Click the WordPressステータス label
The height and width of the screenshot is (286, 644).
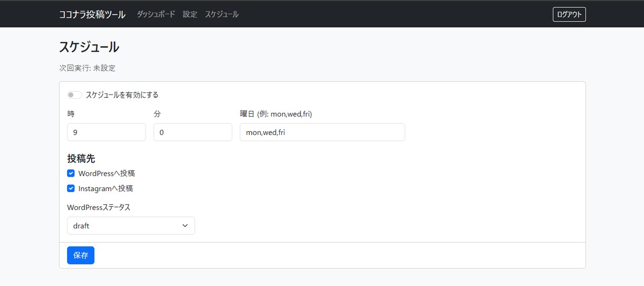[99, 207]
